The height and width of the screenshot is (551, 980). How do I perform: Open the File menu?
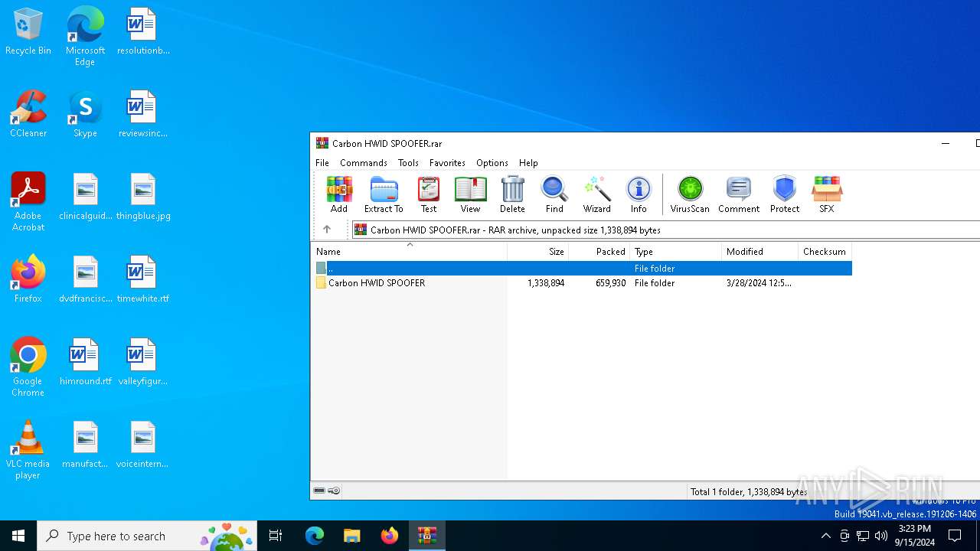(322, 163)
